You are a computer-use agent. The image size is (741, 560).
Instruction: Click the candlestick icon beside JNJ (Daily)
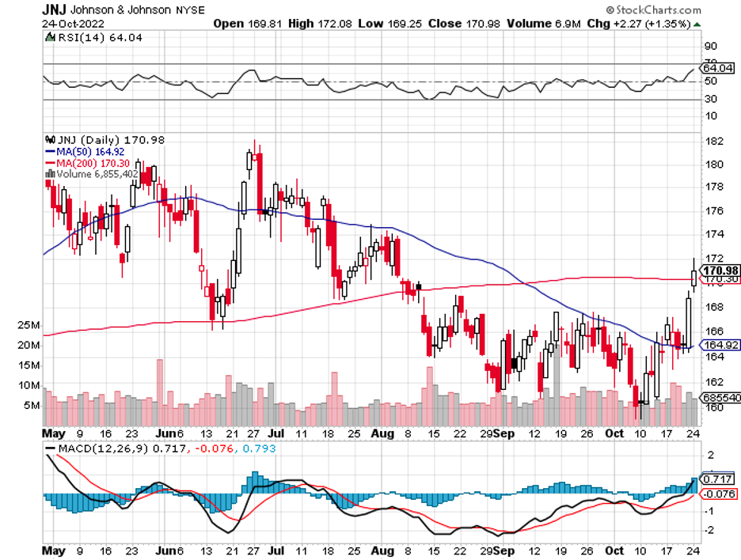50,139
